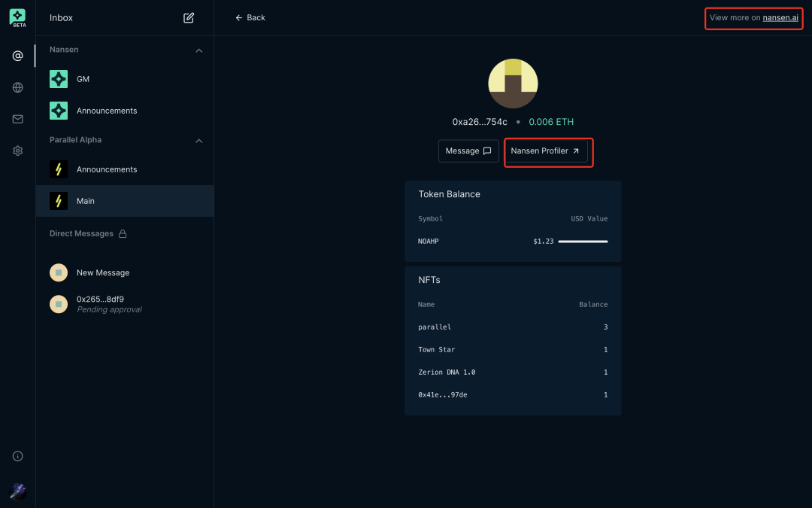
Task: Follow the nansen.ai link
Action: point(780,17)
